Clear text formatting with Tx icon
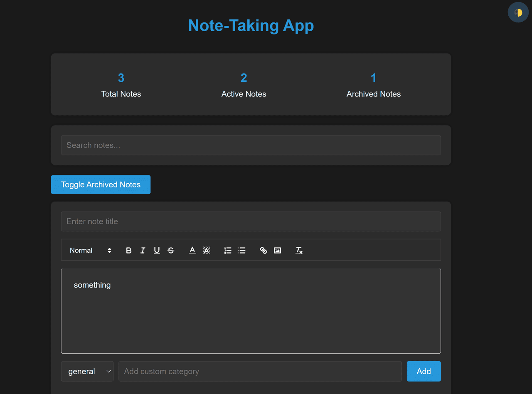 299,250
